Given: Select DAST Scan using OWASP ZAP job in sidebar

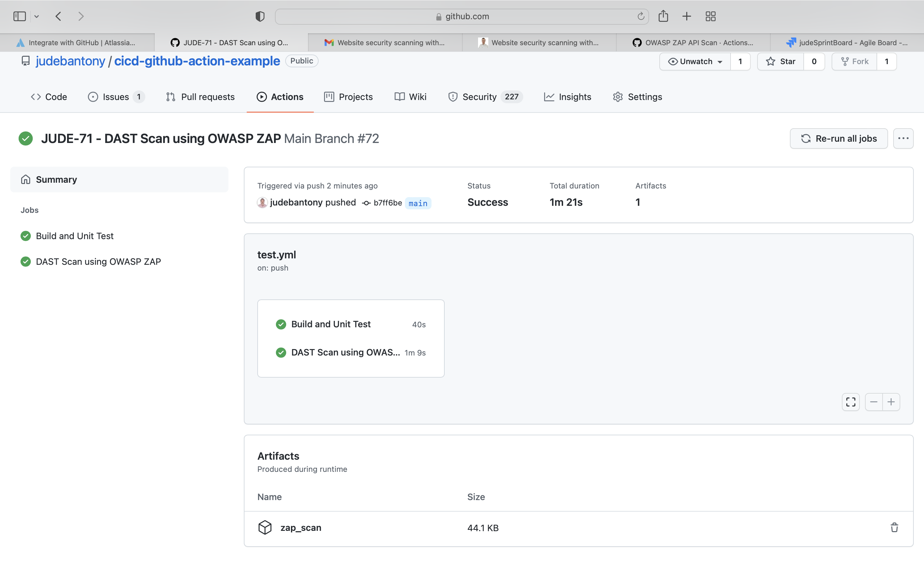Looking at the screenshot, I should pyautogui.click(x=98, y=262).
